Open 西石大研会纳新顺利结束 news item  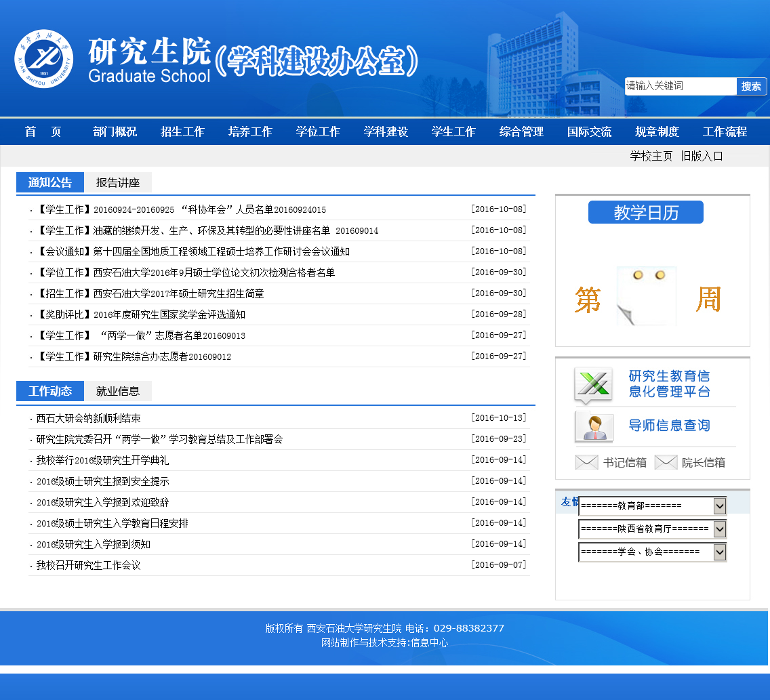click(x=89, y=419)
